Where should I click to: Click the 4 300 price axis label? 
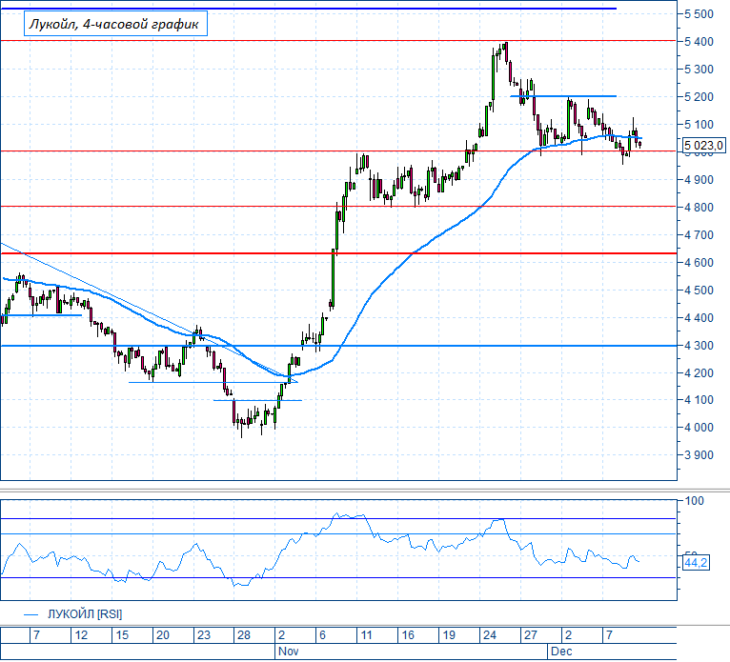699,345
